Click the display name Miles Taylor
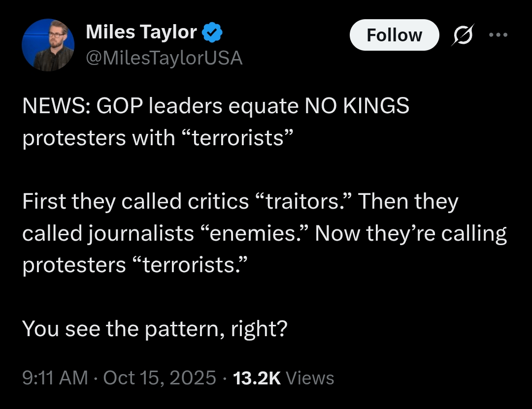532x409 pixels. tap(141, 32)
